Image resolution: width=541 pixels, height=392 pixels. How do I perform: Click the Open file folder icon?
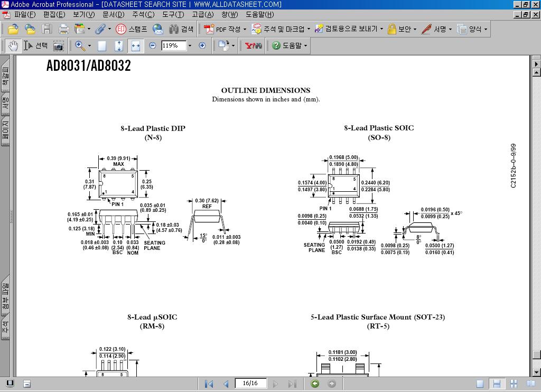[13, 29]
